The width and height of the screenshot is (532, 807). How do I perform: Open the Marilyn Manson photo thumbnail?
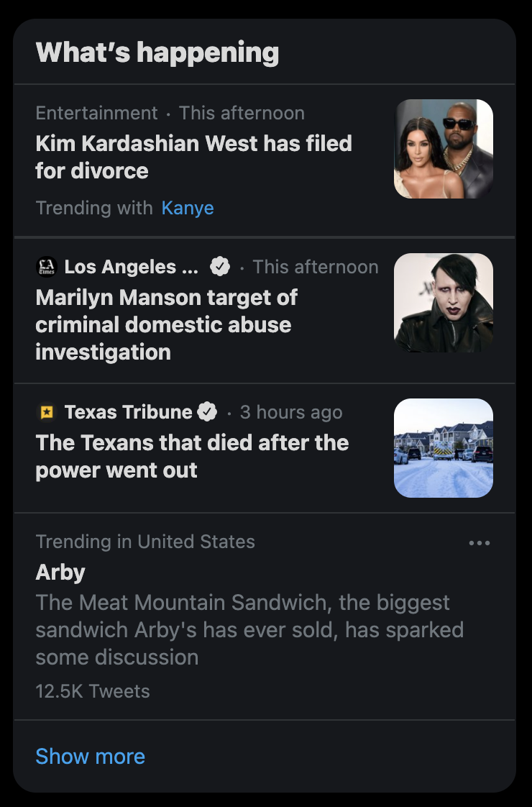pyautogui.click(x=444, y=303)
